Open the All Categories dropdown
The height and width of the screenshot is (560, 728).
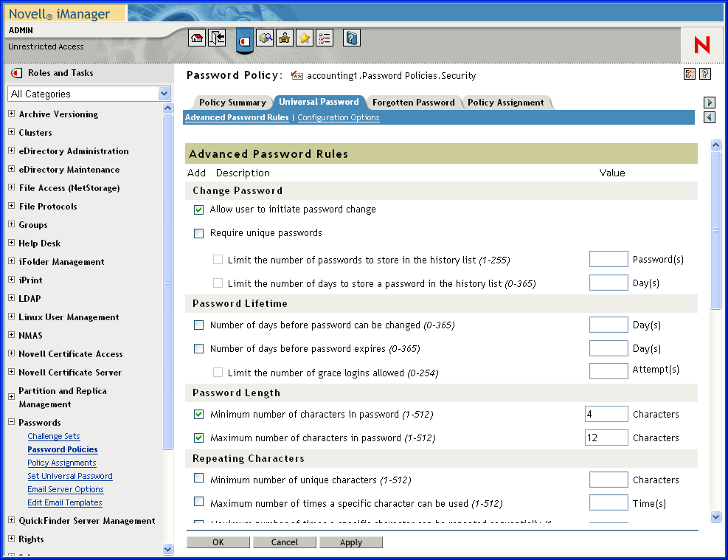(x=89, y=94)
